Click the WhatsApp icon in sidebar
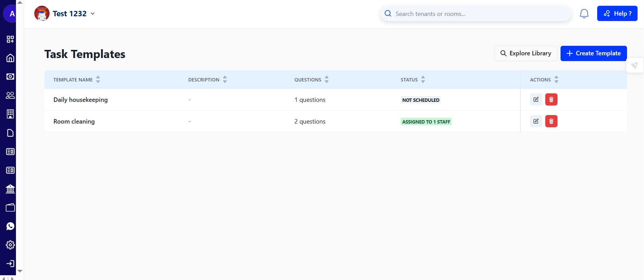Screen dimensions: 644x280 coord(10,226)
